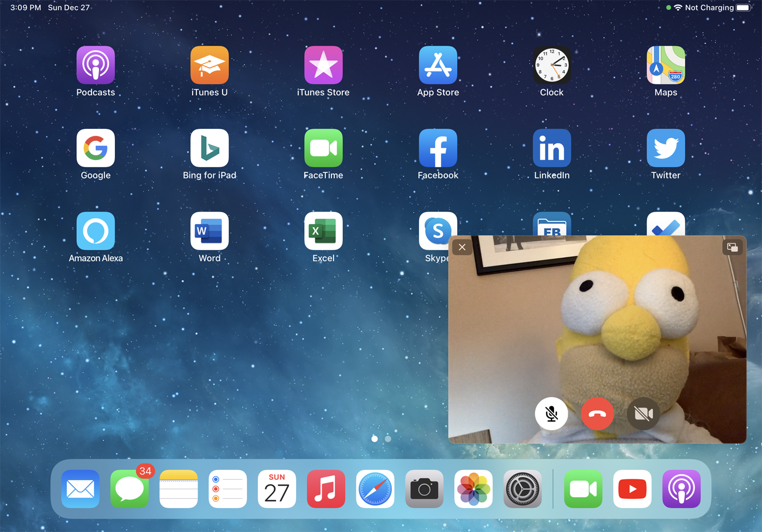Open Amazon Alexa app
Screen dimensions: 762x532
[x=96, y=231]
